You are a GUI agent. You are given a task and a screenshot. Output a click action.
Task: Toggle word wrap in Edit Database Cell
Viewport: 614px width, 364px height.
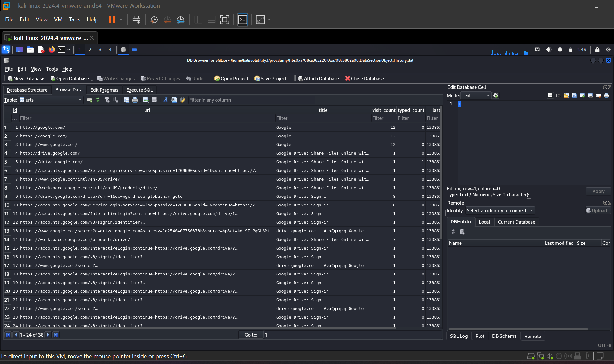point(550,95)
